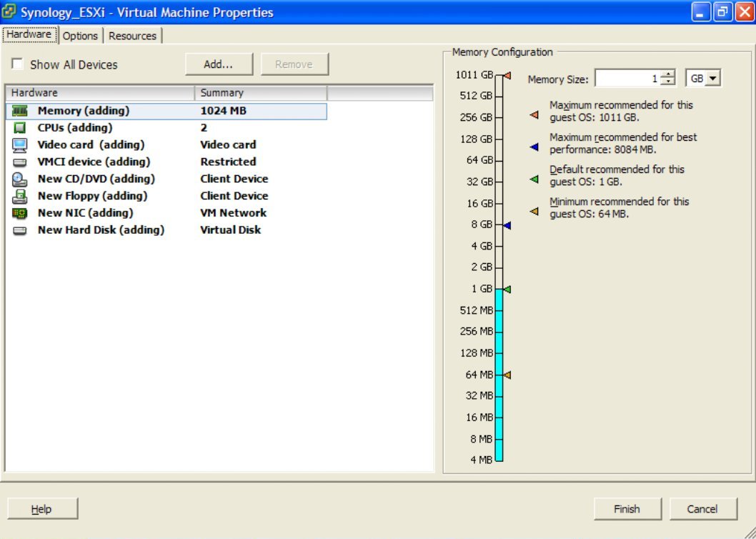Switch to the Options tab
This screenshot has width=756, height=539.
[x=81, y=35]
